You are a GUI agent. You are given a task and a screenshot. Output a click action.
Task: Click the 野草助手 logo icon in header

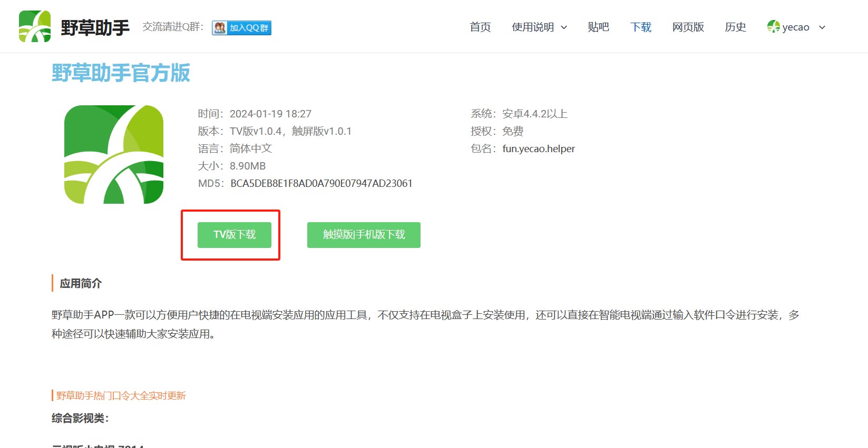pos(35,26)
